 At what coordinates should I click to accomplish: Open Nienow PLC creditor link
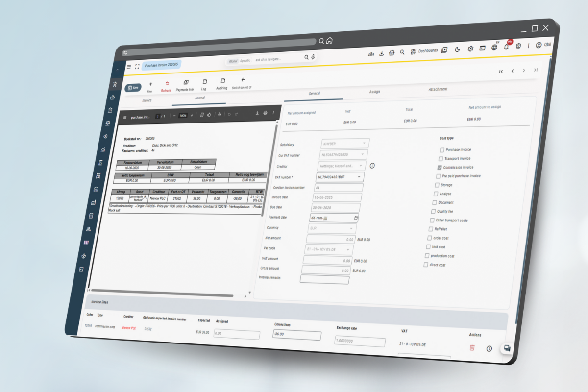coord(128,328)
